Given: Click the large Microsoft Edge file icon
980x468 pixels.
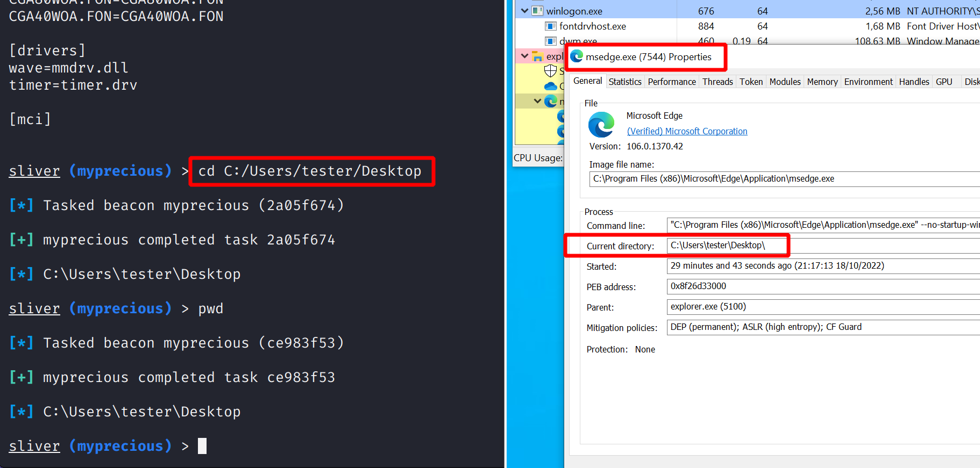Looking at the screenshot, I should pos(601,125).
